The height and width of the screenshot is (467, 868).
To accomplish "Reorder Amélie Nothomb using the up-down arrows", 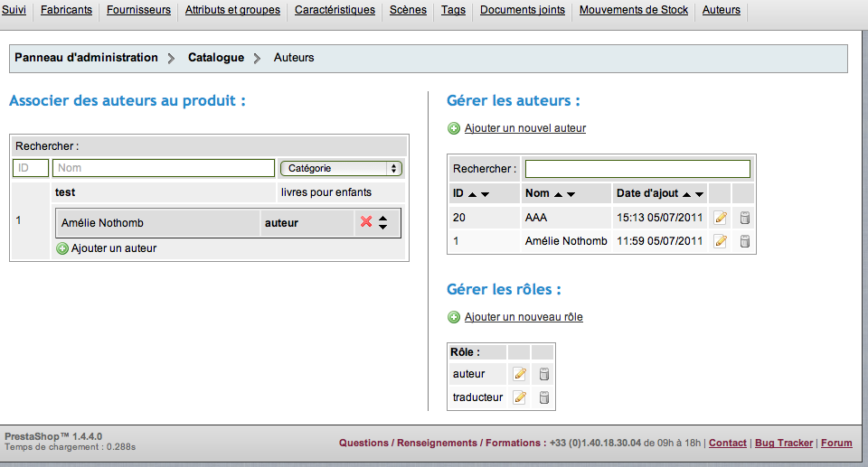I will click(x=383, y=222).
